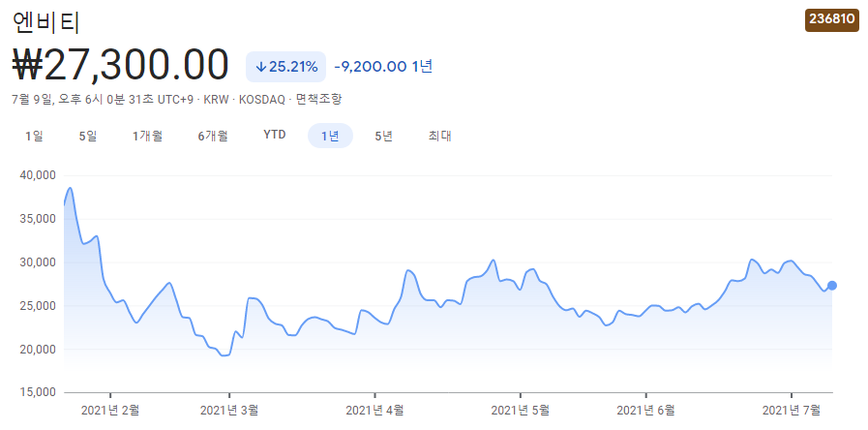Image resolution: width=868 pixels, height=430 pixels.
Task: Click the 2021년 4월 axis label
Action: pos(374,411)
